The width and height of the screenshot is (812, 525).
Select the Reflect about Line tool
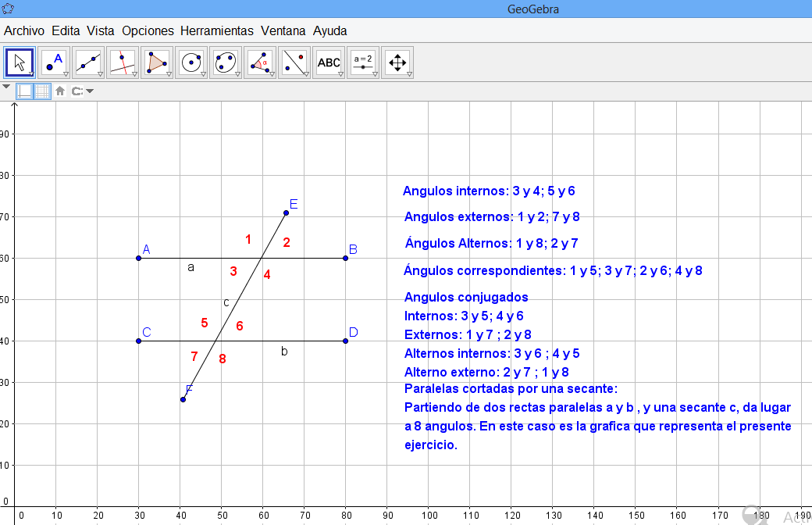pyautogui.click(x=294, y=62)
